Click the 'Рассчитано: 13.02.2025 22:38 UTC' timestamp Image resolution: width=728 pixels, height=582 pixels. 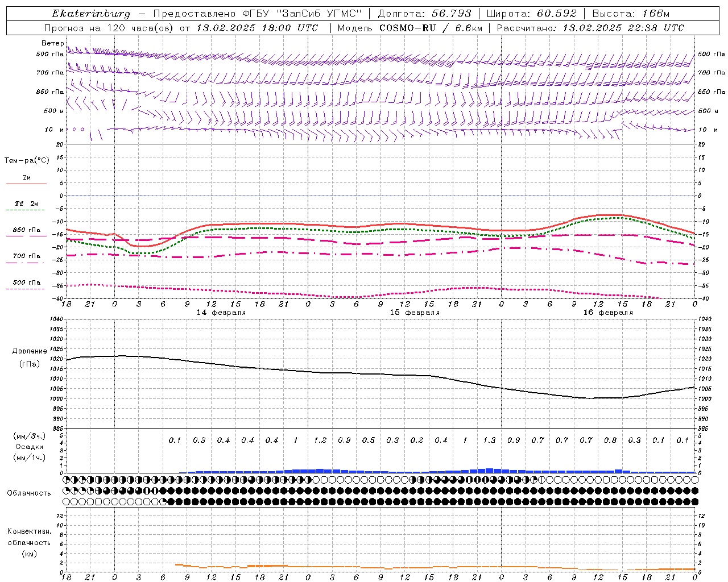coord(590,28)
